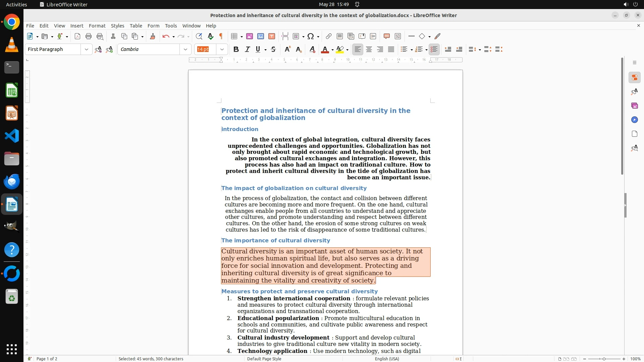The width and height of the screenshot is (644, 362).
Task: Open the Cambria font name dropdown
Action: pos(185,50)
